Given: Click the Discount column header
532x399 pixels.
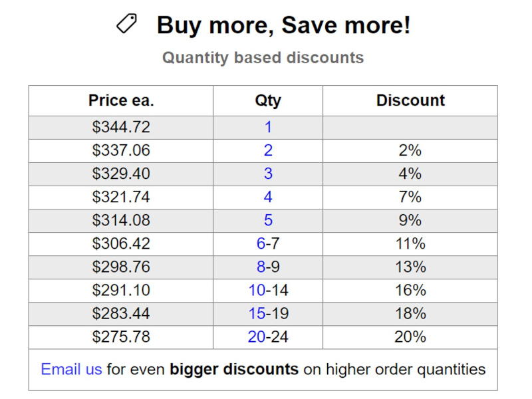Looking at the screenshot, I should point(410,100).
